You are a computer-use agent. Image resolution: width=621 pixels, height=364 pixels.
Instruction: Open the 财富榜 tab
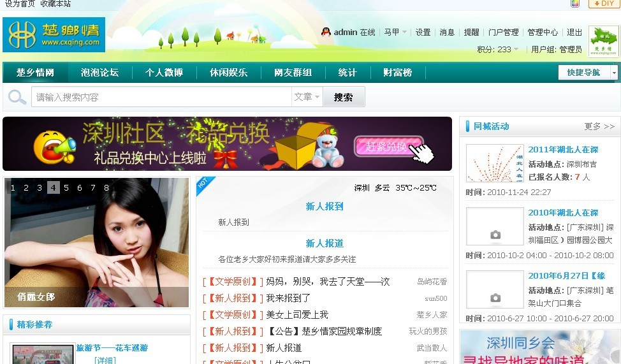coord(397,73)
